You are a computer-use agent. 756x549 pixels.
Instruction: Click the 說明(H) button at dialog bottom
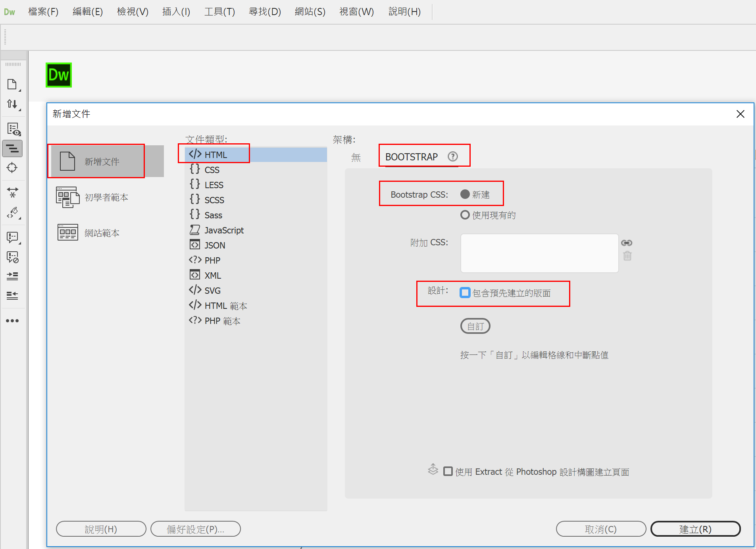[101, 529]
